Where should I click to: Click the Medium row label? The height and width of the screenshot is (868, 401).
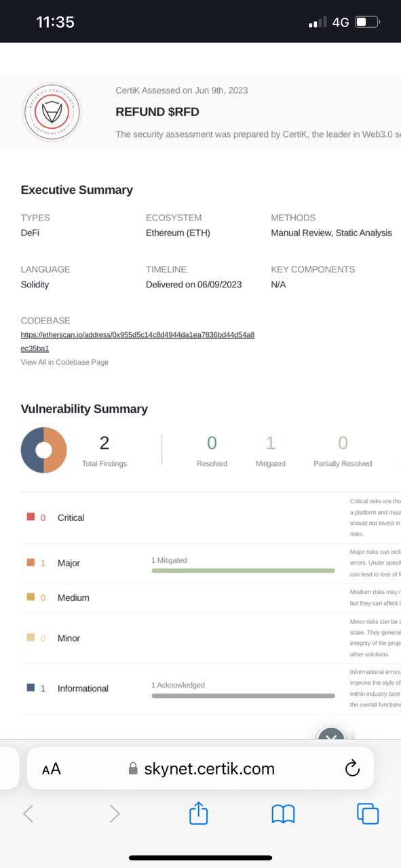[73, 597]
